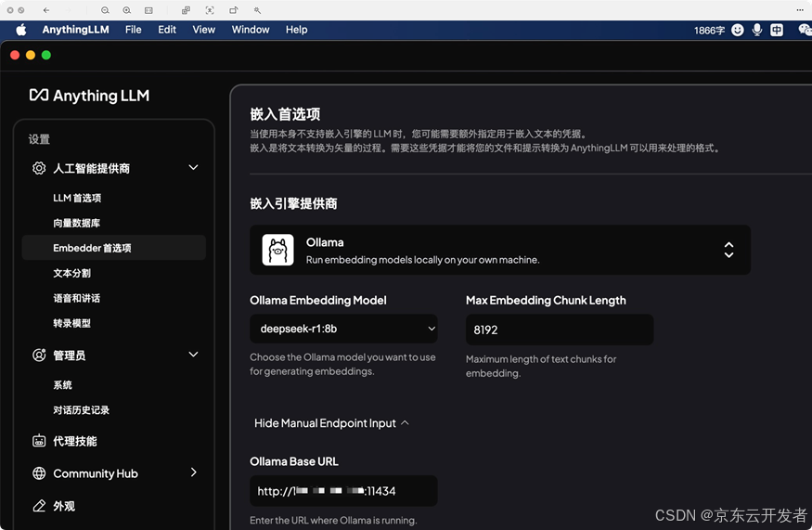Go to 转录模型 settings
812x530 pixels.
tap(72, 323)
